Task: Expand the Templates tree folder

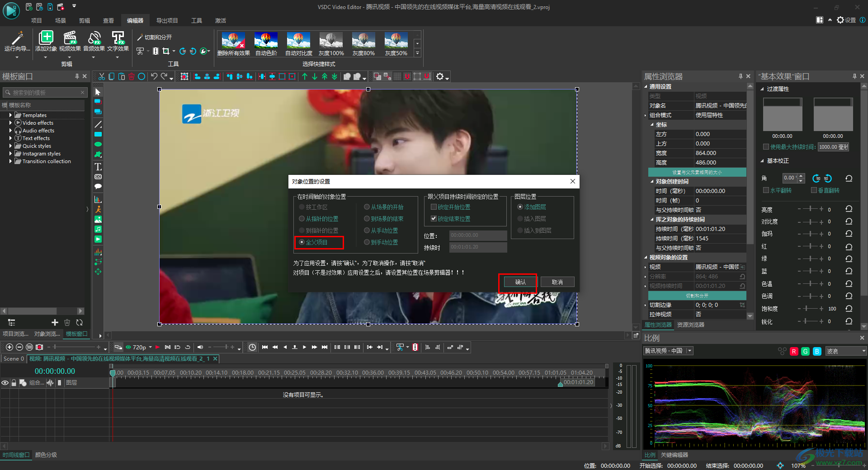Action: [10, 115]
